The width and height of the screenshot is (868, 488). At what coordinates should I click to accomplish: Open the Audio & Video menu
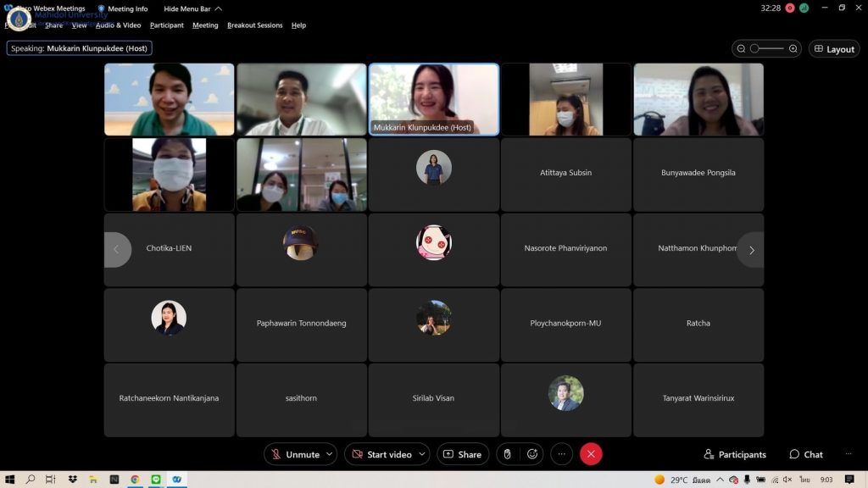[118, 25]
